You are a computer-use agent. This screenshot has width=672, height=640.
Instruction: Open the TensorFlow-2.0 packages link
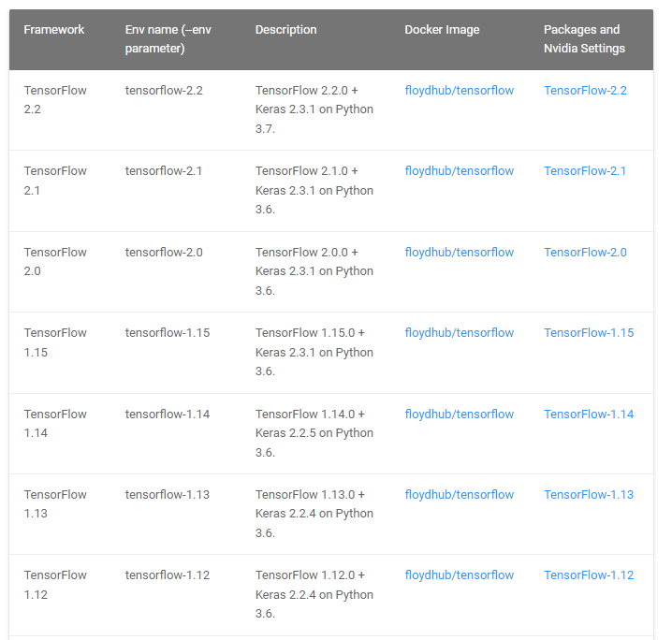(x=585, y=253)
